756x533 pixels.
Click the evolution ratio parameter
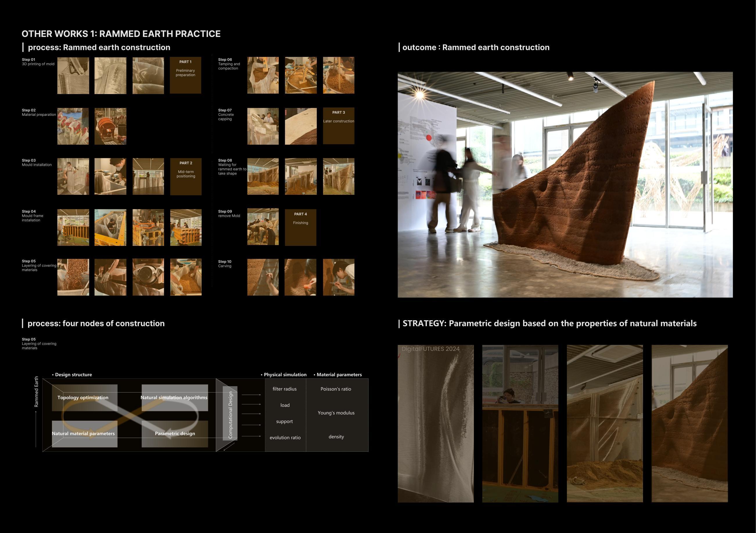tap(285, 437)
